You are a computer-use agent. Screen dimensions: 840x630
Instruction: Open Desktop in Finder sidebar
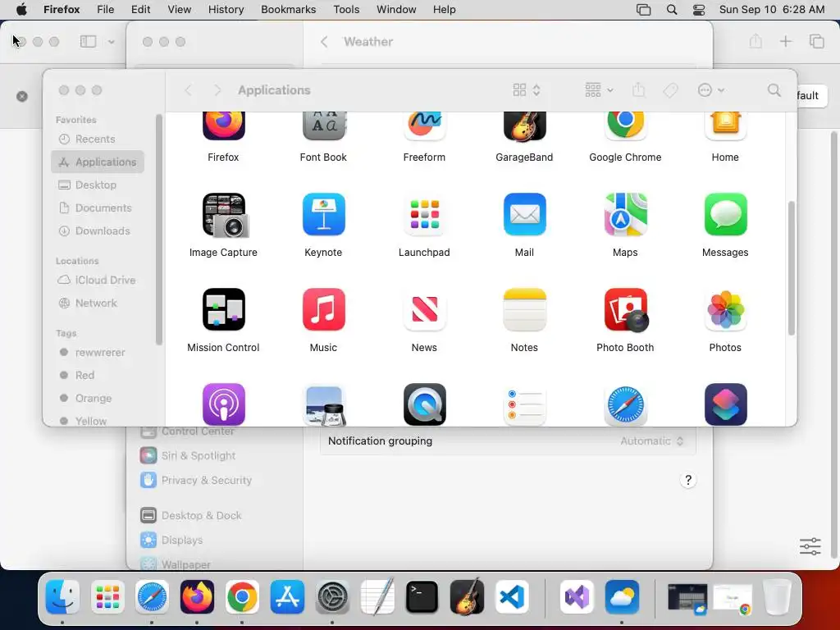pyautogui.click(x=98, y=185)
